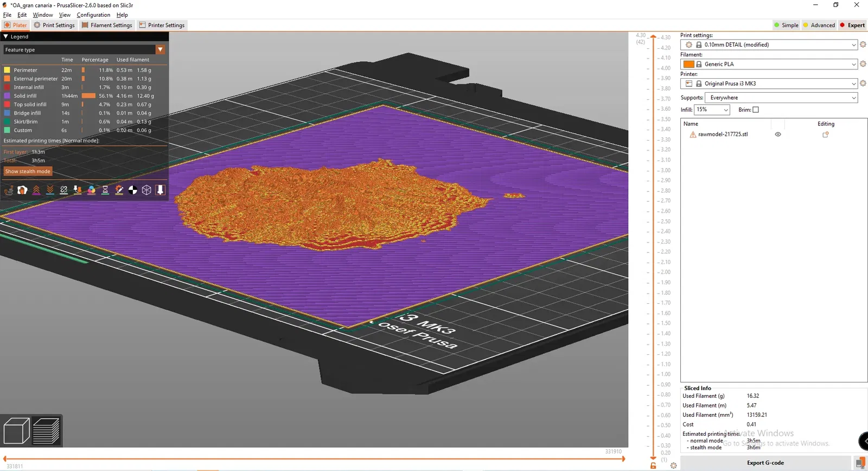Click Show stealth mode button

28,171
